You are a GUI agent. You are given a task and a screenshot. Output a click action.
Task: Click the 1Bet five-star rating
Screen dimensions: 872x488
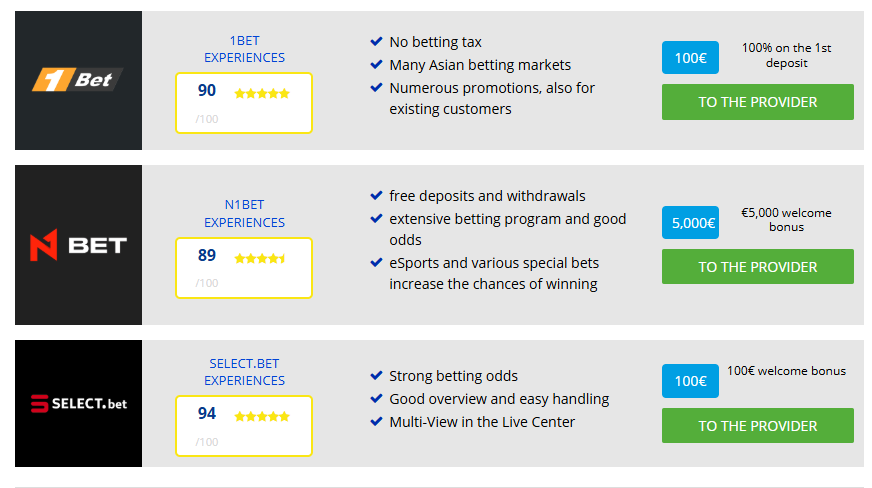pyautogui.click(x=262, y=93)
